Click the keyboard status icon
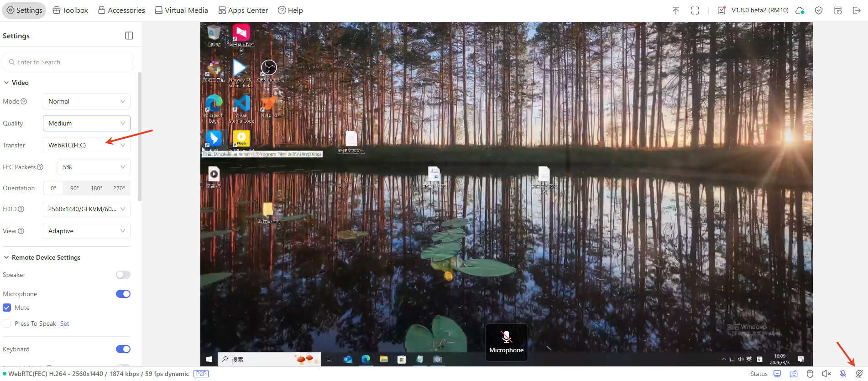 click(794, 374)
